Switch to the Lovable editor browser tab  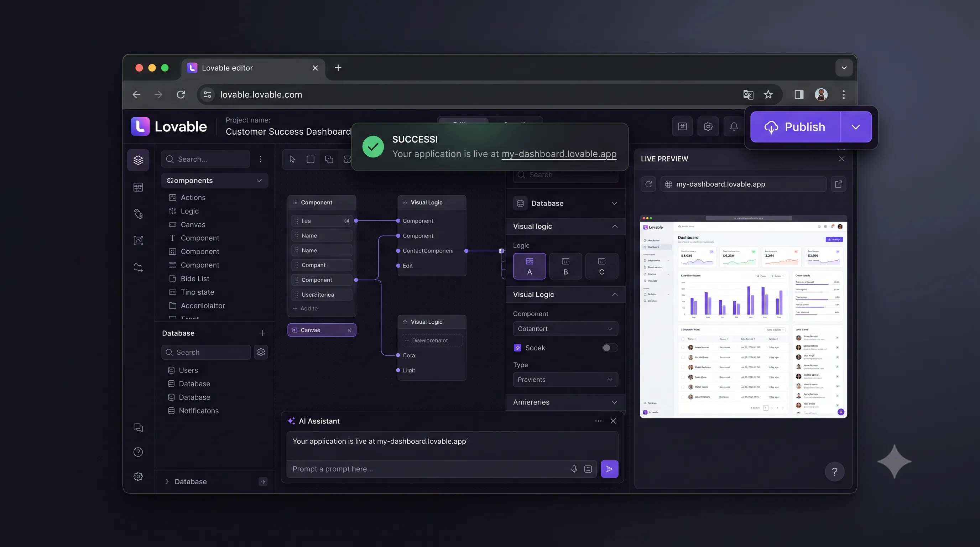[x=253, y=68]
